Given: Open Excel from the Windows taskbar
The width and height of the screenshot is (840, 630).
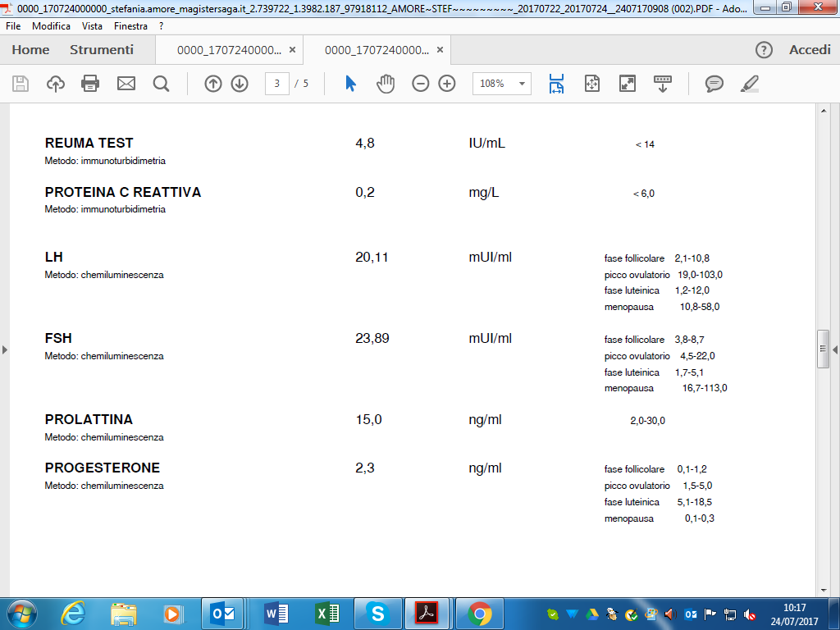Looking at the screenshot, I should point(326,613).
